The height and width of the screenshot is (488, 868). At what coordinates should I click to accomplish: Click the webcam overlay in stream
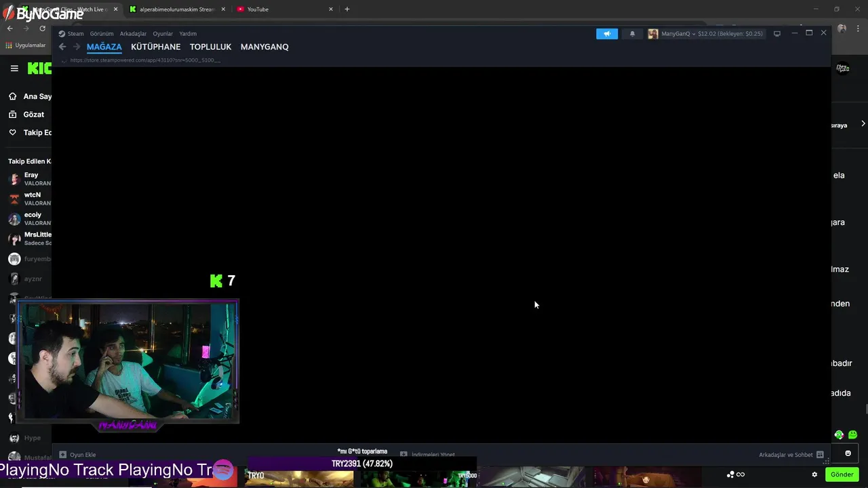click(x=128, y=362)
